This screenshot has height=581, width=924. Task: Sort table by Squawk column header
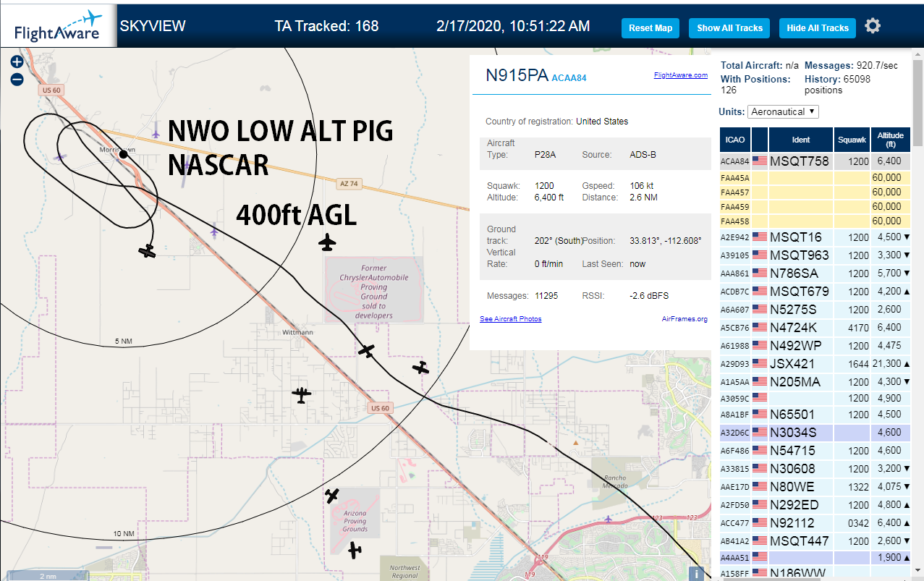pos(851,140)
